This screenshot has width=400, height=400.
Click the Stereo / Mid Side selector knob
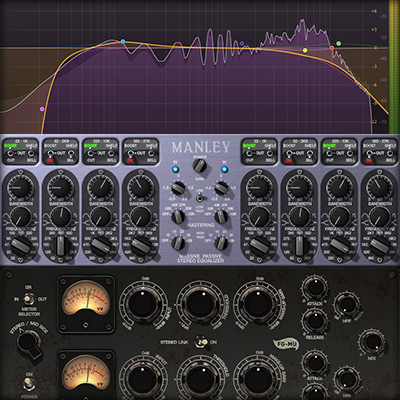coord(31,343)
